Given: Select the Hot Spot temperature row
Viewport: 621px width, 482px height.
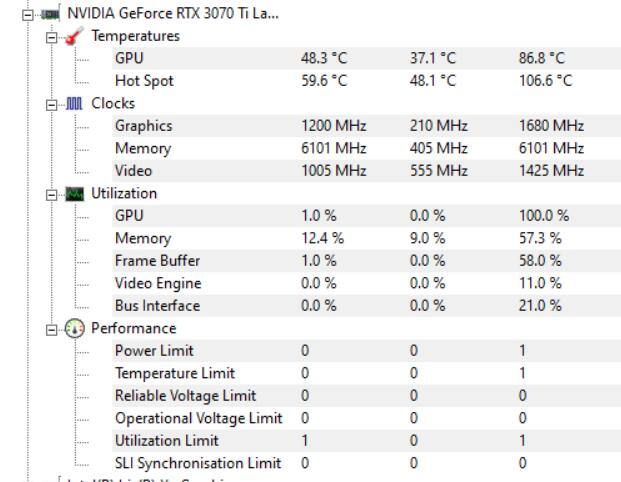Looking at the screenshot, I should tap(144, 80).
